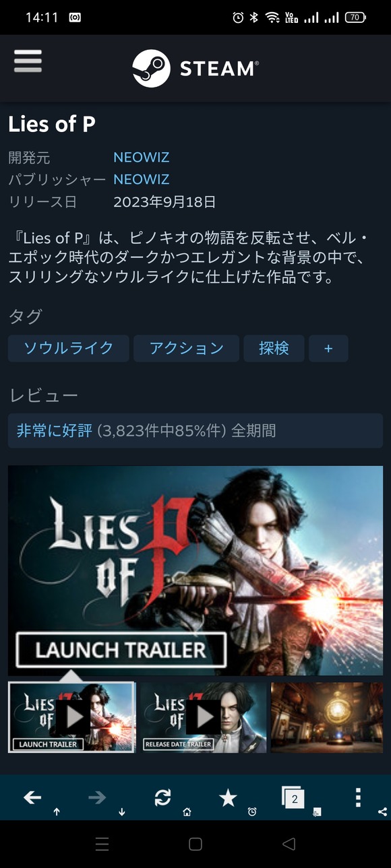Play the LAUNCH TRAILER thumbnail
This screenshot has width=391, height=868.
[71, 717]
